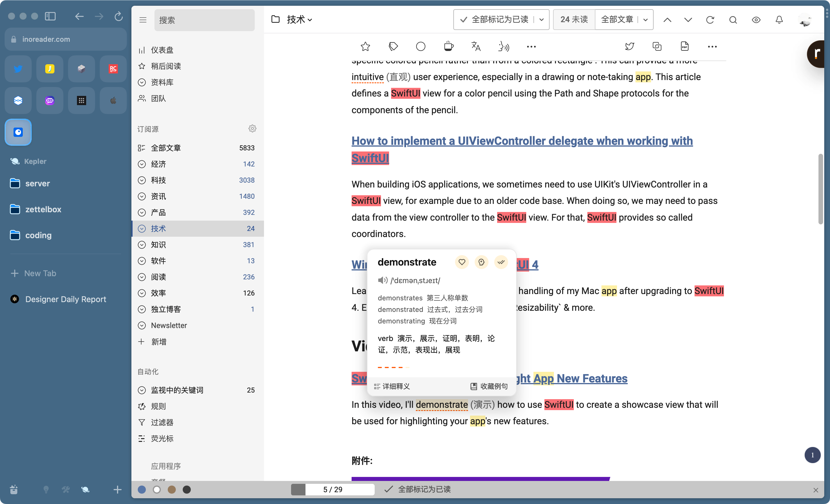Open 资料库 library

[162, 82]
